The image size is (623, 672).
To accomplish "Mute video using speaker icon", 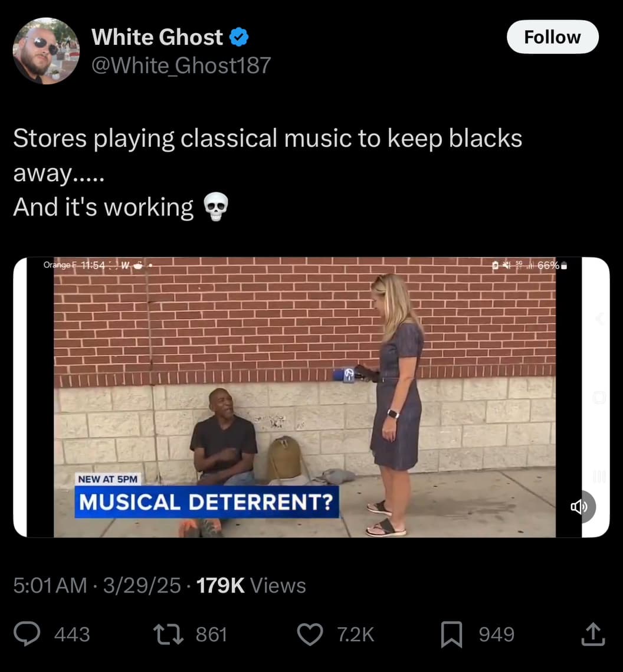I will (580, 507).
